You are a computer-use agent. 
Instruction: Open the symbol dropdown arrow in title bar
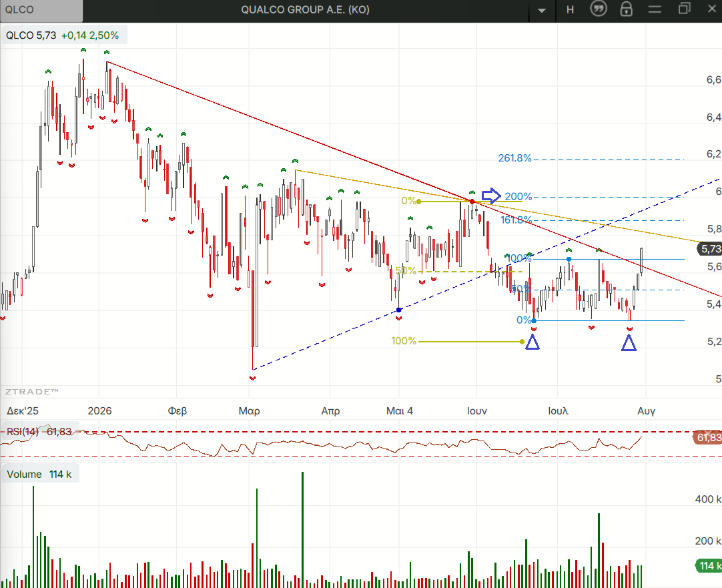click(x=542, y=10)
